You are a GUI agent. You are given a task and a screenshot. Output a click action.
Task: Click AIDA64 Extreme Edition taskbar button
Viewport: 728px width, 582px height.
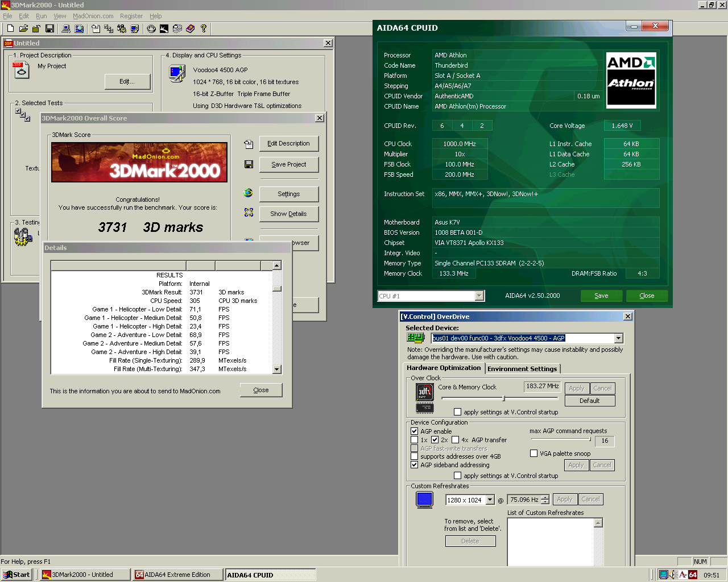click(178, 575)
